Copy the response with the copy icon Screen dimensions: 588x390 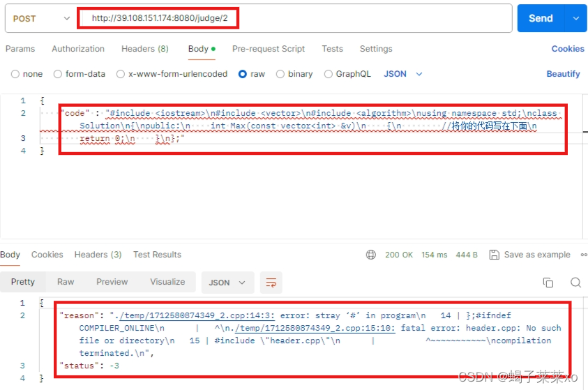pos(548,283)
